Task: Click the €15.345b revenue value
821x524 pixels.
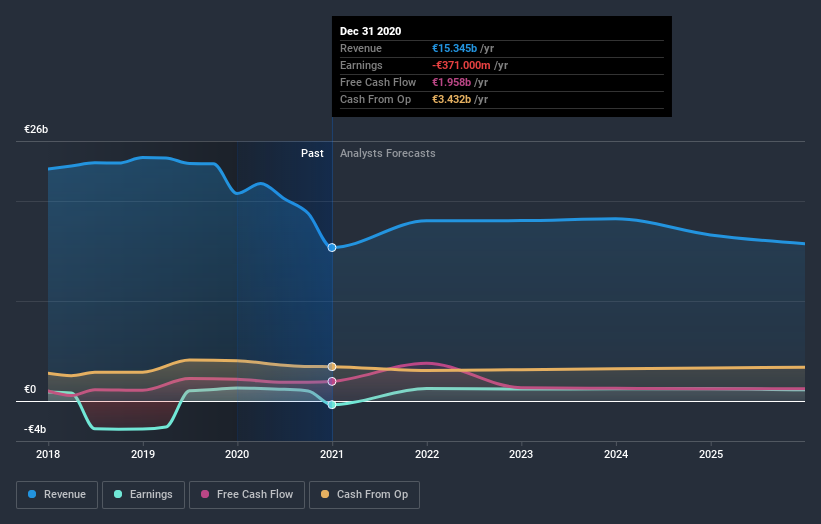Action: (x=454, y=48)
